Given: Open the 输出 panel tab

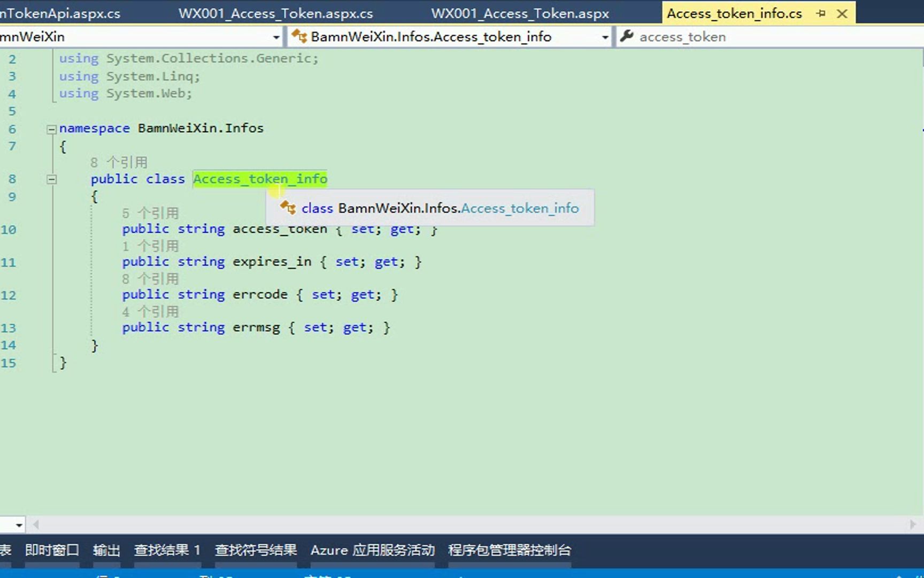Looking at the screenshot, I should (106, 550).
